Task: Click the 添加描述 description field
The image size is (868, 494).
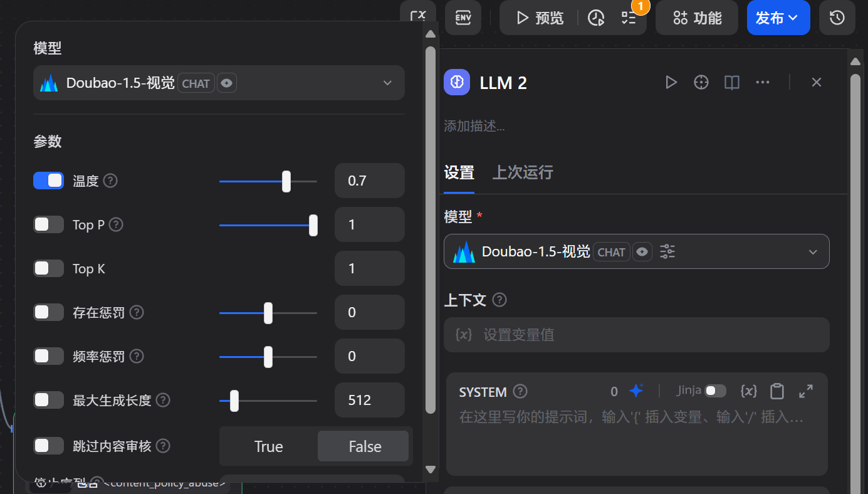Action: [x=474, y=126]
